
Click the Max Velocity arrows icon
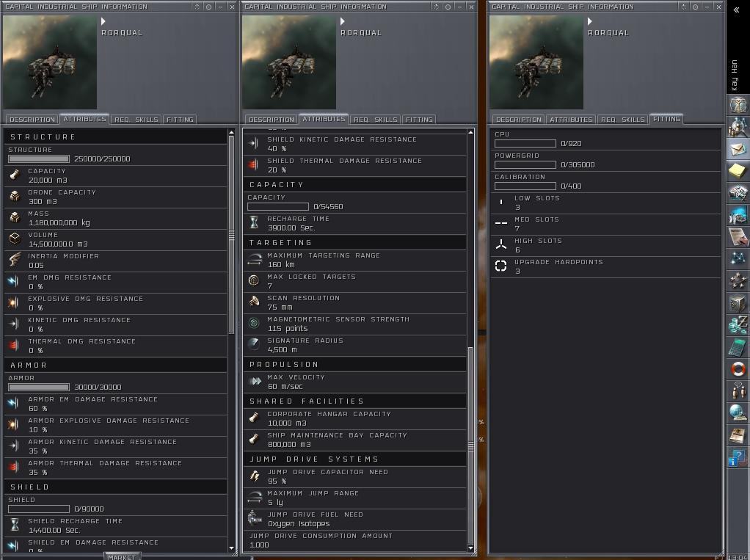point(254,381)
